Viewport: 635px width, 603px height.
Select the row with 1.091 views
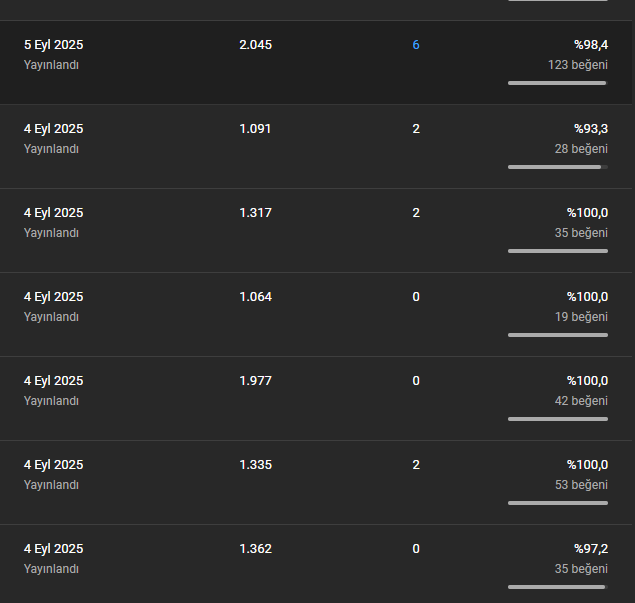coord(316,147)
